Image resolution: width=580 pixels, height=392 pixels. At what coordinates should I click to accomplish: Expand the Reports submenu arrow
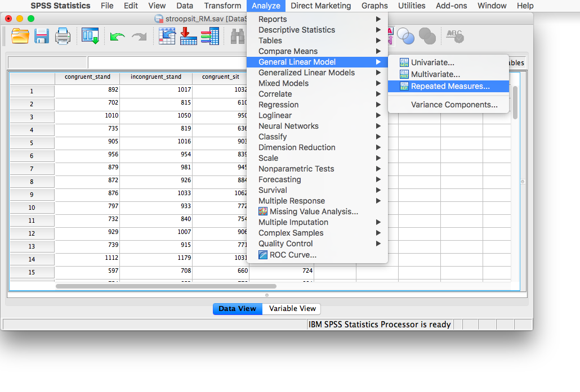[x=378, y=19]
